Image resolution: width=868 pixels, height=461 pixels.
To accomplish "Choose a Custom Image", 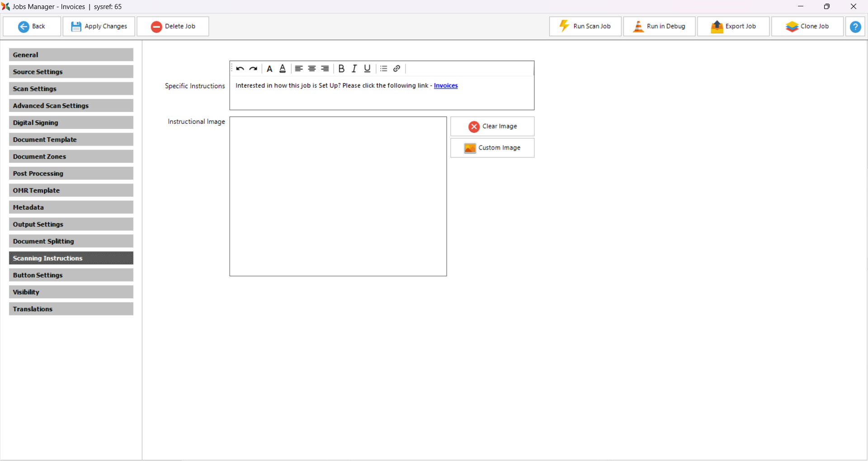I will pyautogui.click(x=492, y=148).
